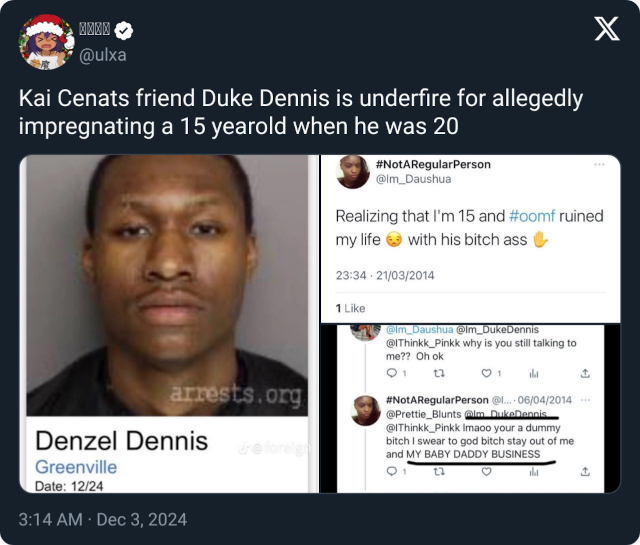This screenshot has height=545, width=640.
Task: Click the verified checkmark badge
Action: [123, 31]
